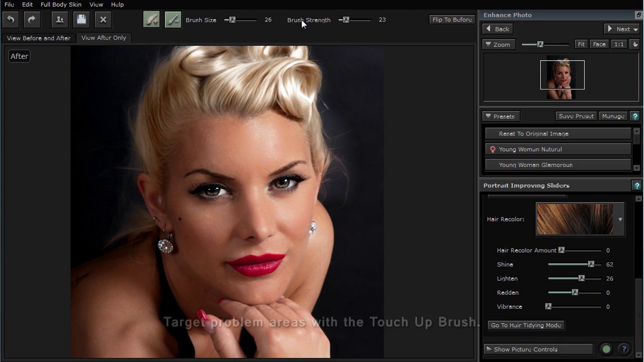Click the Save disk icon
Viewport: 644px width, 362px height.
coord(81,20)
